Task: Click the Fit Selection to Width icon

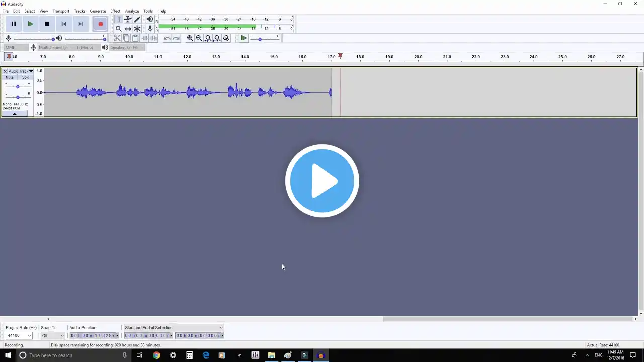Action: point(208,38)
